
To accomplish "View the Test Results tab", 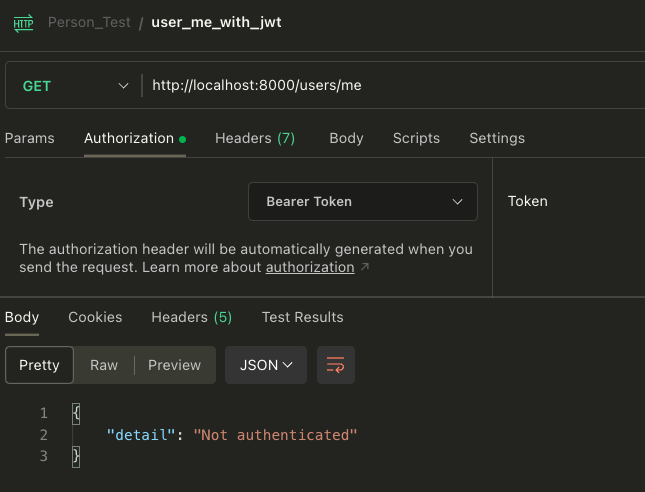I will [302, 317].
